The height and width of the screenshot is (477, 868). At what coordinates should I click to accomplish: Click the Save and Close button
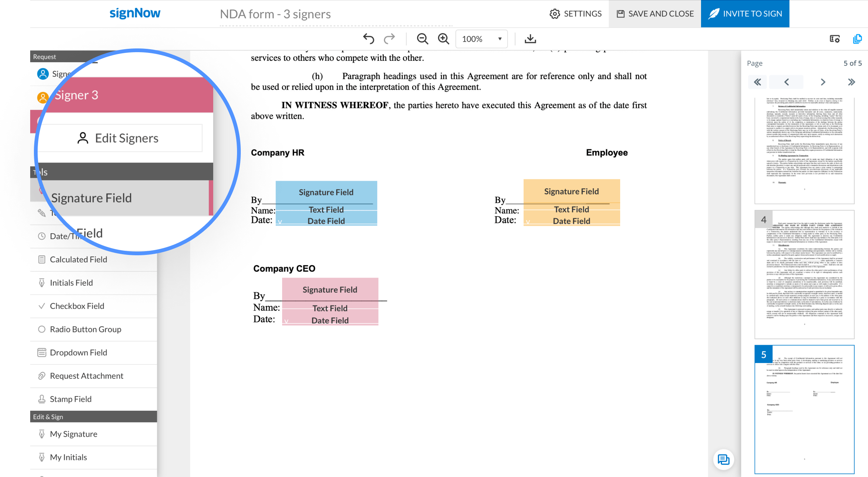click(655, 14)
